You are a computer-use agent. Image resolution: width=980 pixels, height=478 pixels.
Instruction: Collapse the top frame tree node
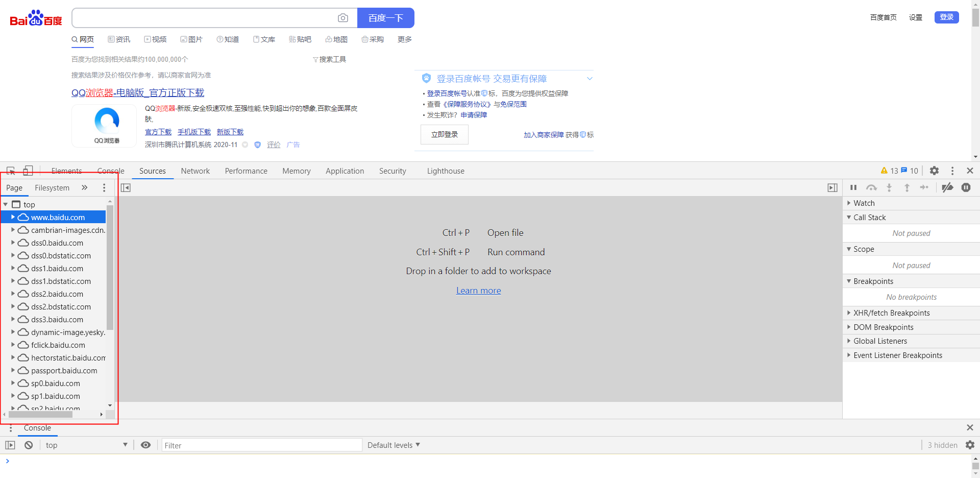(6, 204)
